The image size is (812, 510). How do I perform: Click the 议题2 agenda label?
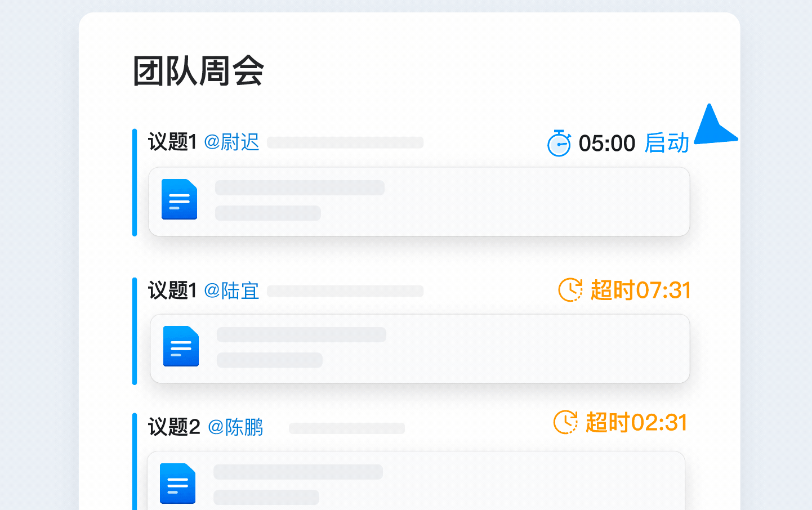tap(174, 427)
